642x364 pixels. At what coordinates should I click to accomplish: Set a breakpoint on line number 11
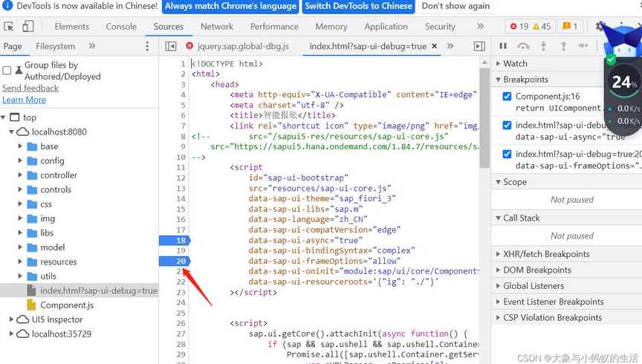[x=181, y=167]
